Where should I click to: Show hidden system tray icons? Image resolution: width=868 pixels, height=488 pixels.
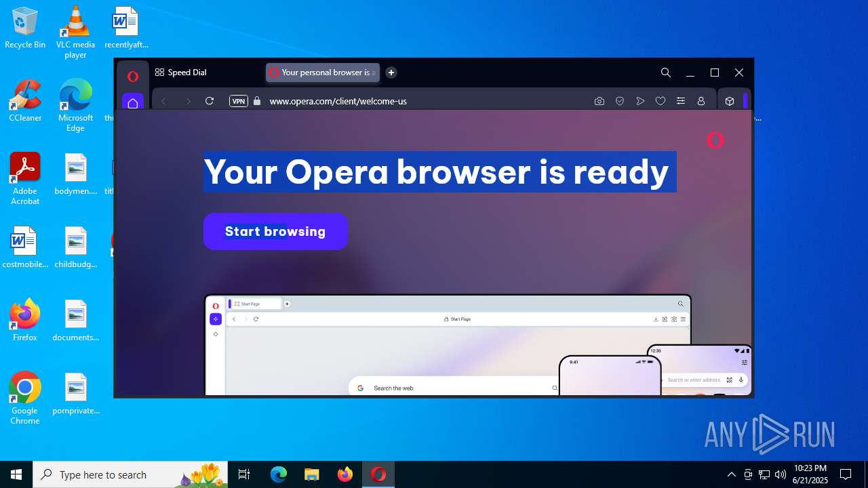[731, 474]
